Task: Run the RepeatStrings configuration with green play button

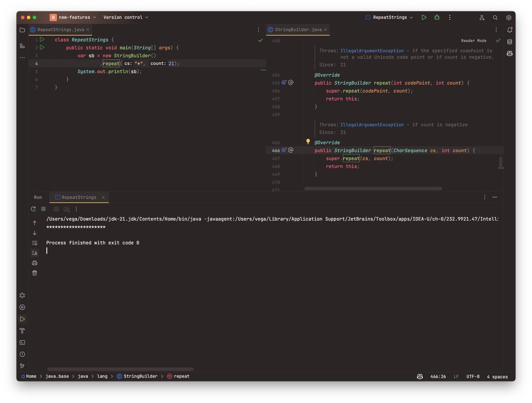Action: tap(424, 17)
